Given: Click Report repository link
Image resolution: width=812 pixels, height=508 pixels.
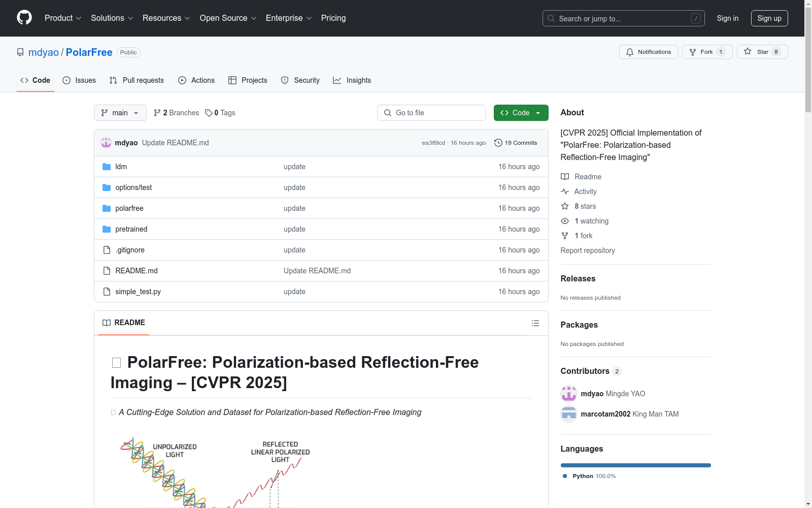Looking at the screenshot, I should pos(588,250).
